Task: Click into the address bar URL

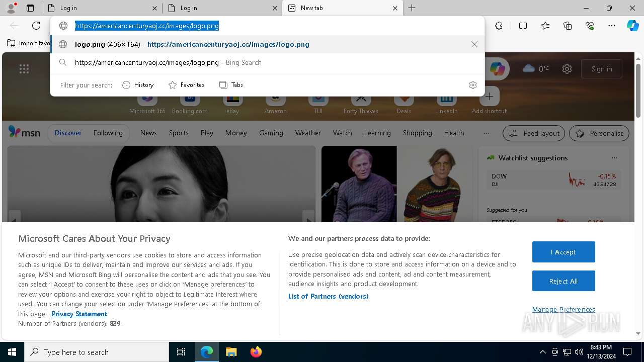Action: point(147,26)
